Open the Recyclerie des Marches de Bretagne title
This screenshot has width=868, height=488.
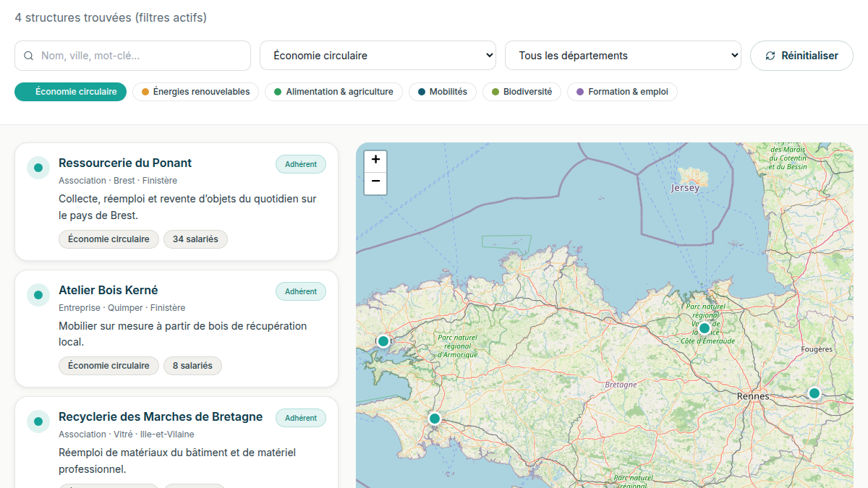point(161,417)
